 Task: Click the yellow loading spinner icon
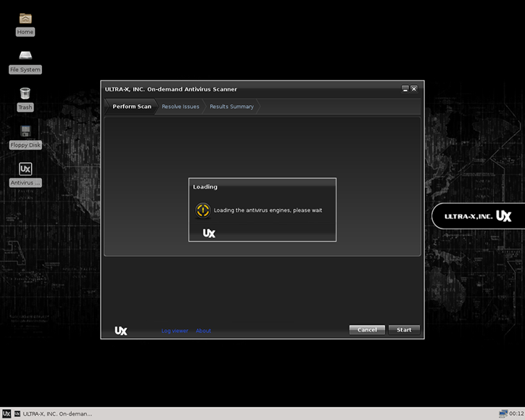click(x=203, y=210)
